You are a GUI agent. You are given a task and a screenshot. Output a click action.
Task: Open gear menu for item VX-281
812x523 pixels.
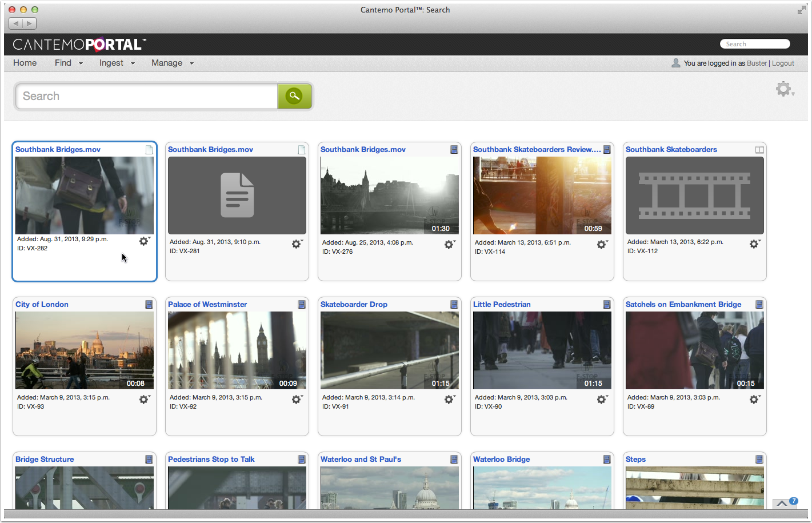point(297,244)
